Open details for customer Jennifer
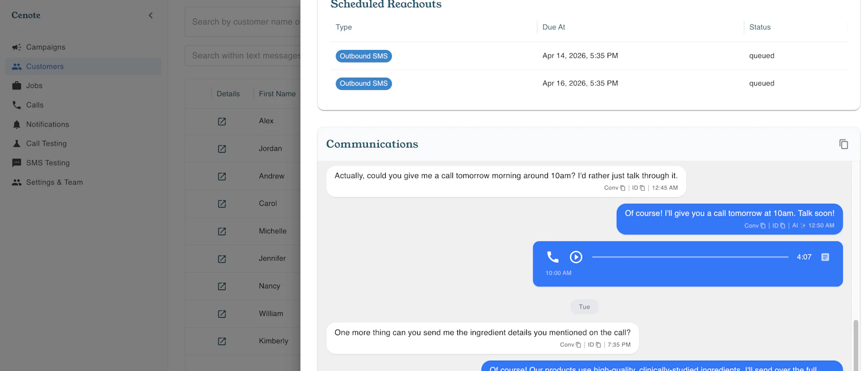The height and width of the screenshot is (371, 868). pos(222,259)
